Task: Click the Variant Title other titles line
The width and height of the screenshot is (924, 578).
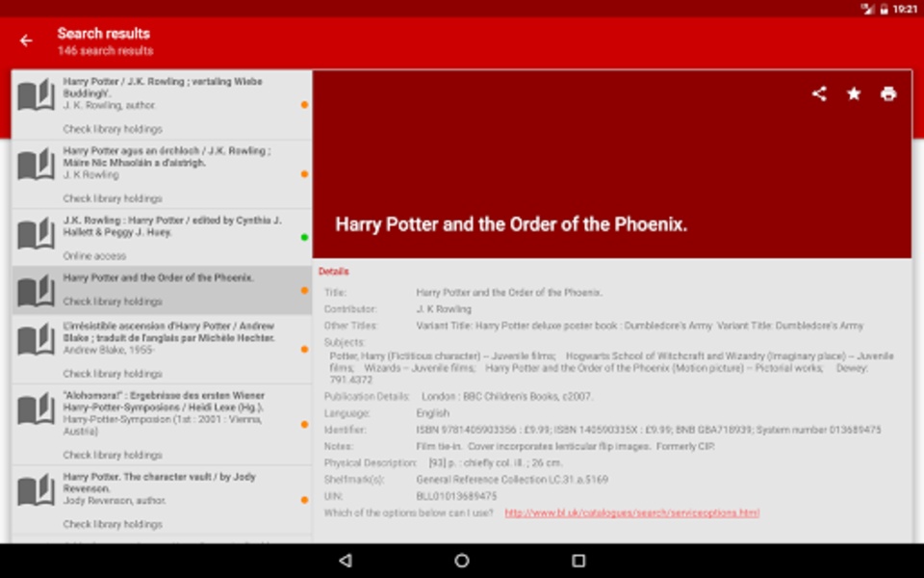Action: click(640, 326)
